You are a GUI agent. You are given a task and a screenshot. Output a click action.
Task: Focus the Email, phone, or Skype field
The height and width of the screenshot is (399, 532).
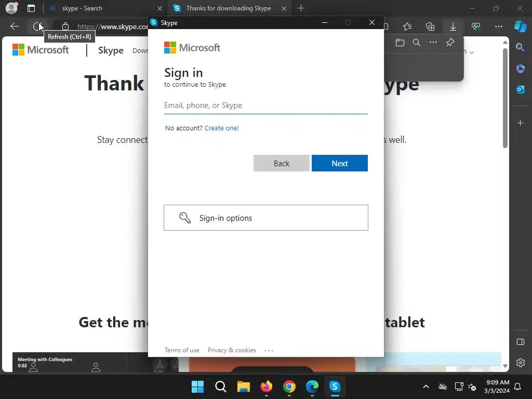coord(266,105)
